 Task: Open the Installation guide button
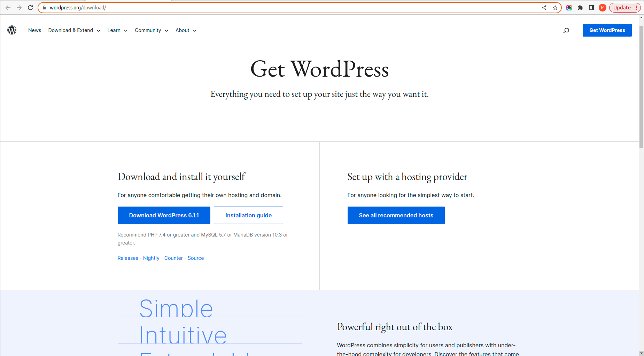[x=248, y=215]
